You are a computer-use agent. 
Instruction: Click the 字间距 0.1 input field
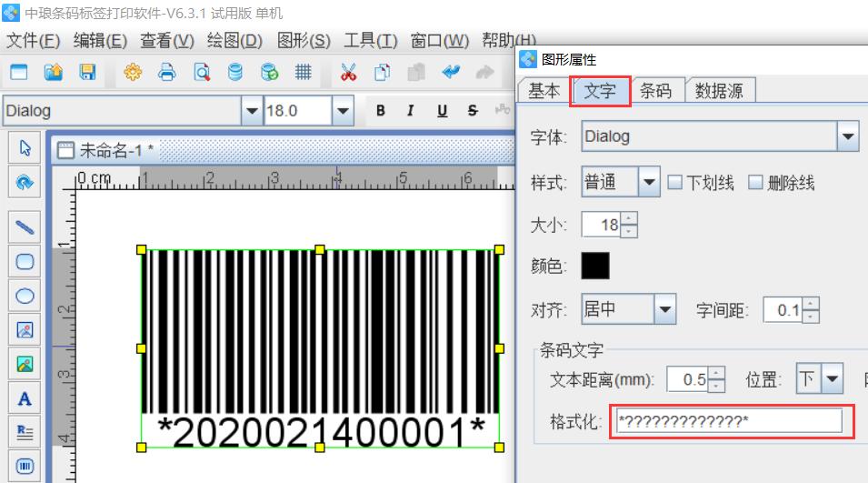[783, 310]
